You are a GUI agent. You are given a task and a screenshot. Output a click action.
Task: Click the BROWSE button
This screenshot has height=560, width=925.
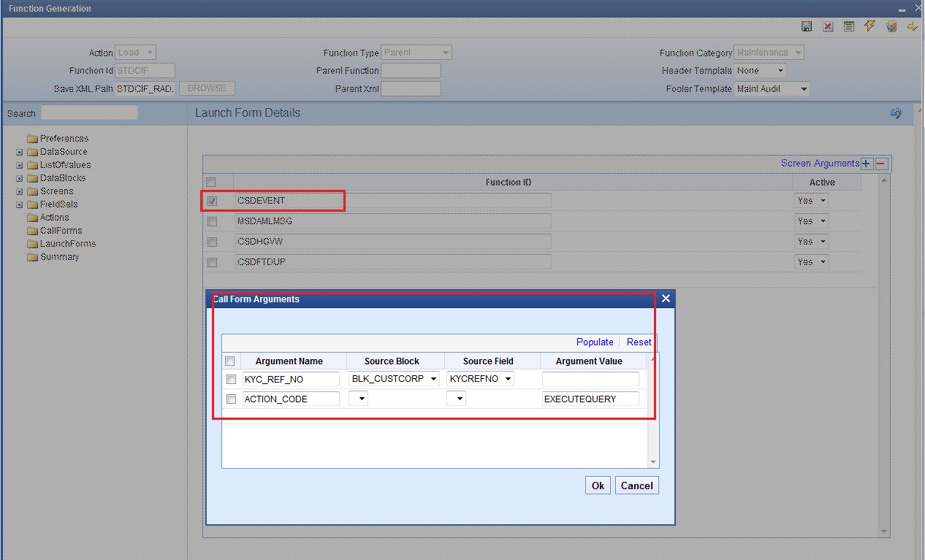(x=207, y=89)
